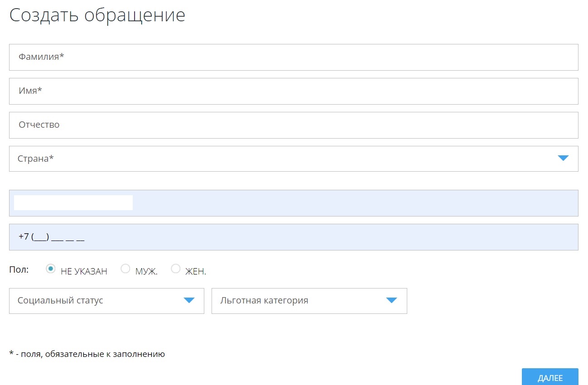
Task: Select the ЖЕН. gender radio button
Action: click(x=176, y=269)
